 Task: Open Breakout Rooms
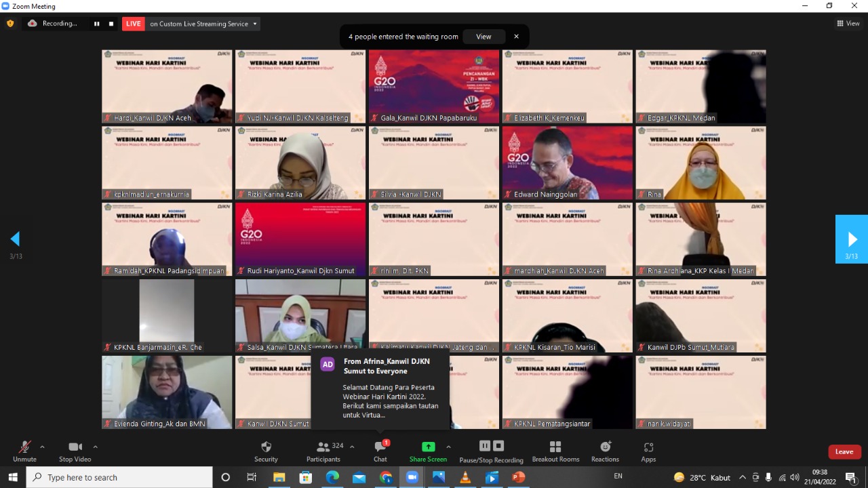pyautogui.click(x=555, y=447)
